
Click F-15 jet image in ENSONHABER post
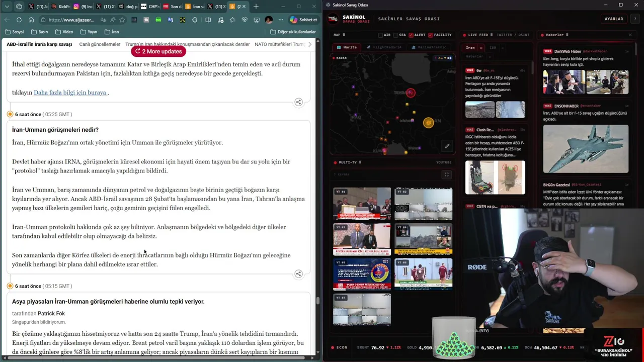[586, 149]
